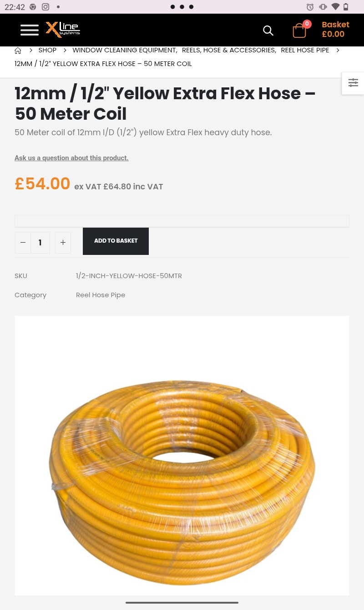Go to the home breadcrumb icon

coord(18,51)
